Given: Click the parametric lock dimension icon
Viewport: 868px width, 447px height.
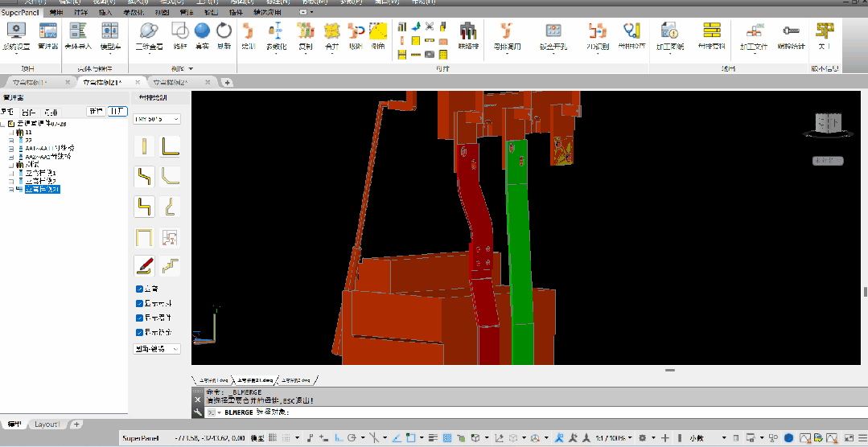Looking at the screenshot, I should [276, 31].
